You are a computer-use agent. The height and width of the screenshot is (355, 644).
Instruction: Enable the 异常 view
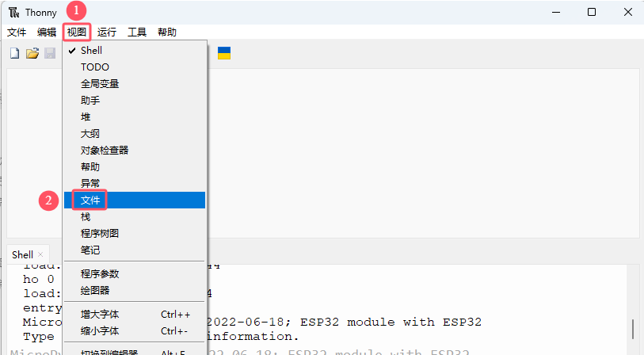point(135,183)
